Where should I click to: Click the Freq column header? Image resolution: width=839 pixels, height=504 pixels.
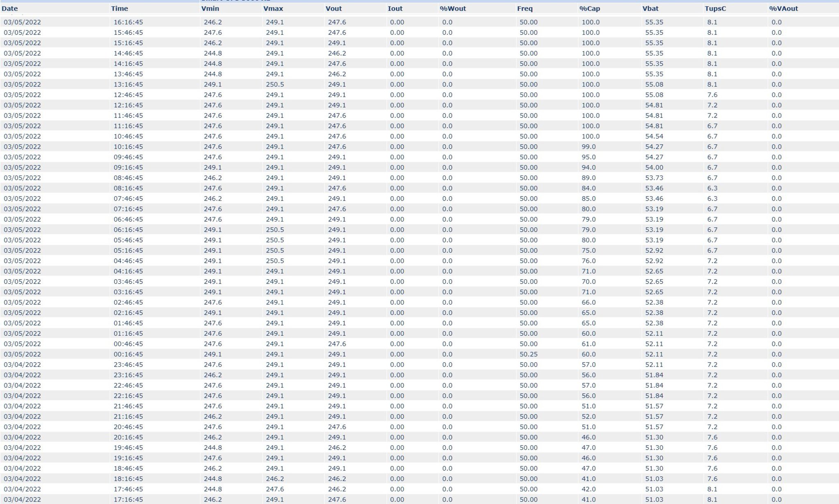click(525, 9)
